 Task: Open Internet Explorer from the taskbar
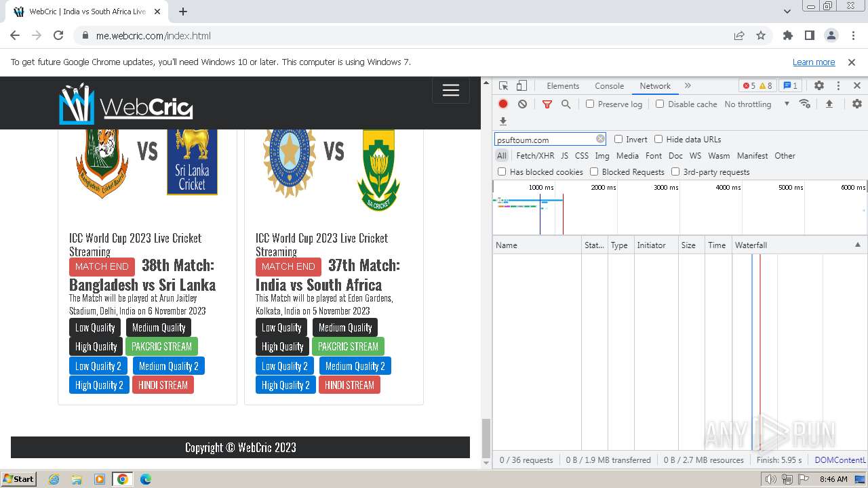[54, 479]
